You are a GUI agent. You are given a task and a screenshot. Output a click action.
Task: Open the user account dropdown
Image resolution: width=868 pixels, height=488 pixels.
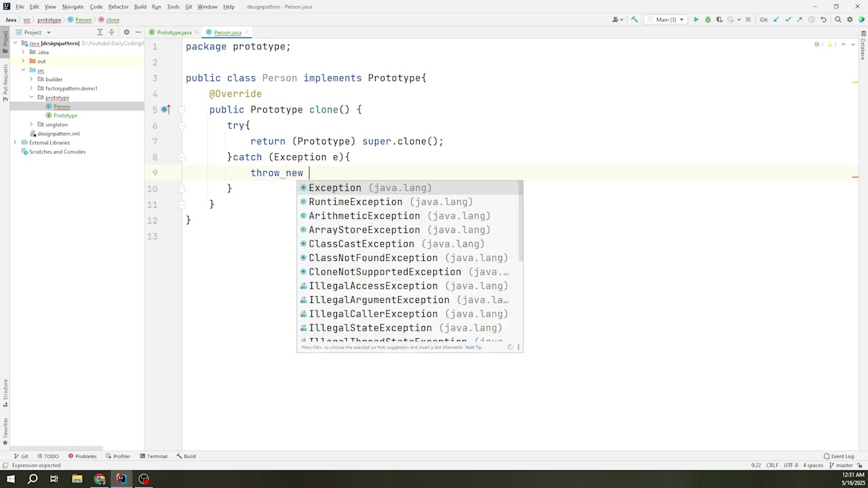pyautogui.click(x=616, y=20)
